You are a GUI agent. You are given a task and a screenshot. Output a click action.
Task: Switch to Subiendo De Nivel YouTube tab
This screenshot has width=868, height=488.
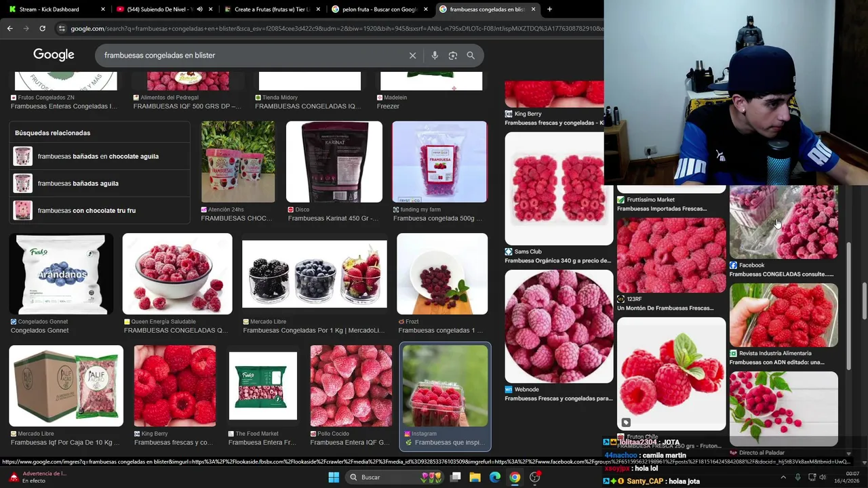click(x=159, y=9)
